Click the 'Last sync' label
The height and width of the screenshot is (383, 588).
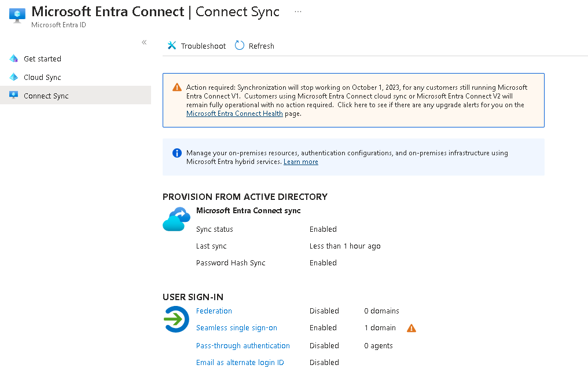point(211,246)
